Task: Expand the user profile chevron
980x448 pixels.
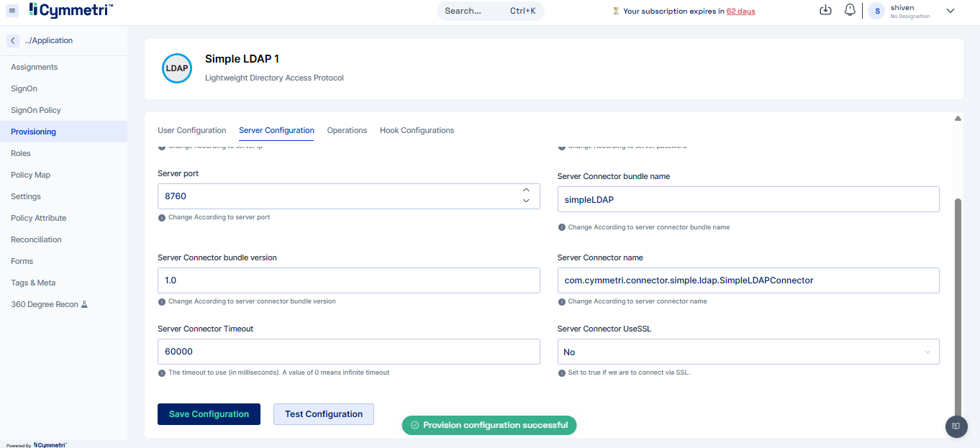Action: (950, 11)
